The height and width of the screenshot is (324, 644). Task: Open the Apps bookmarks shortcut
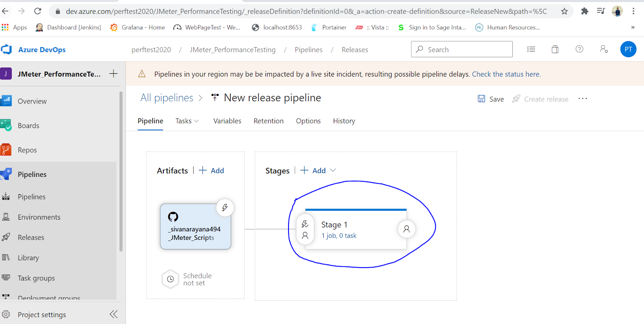pyautogui.click(x=14, y=27)
